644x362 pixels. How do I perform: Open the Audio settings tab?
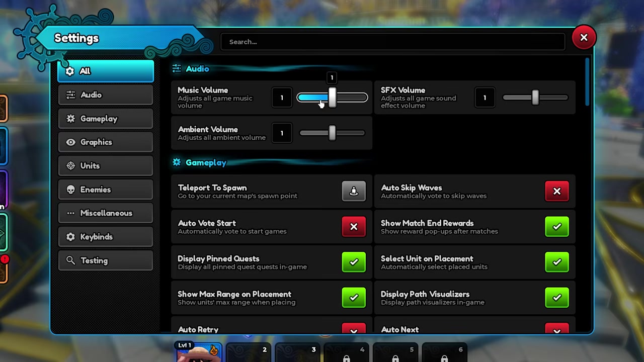(106, 95)
